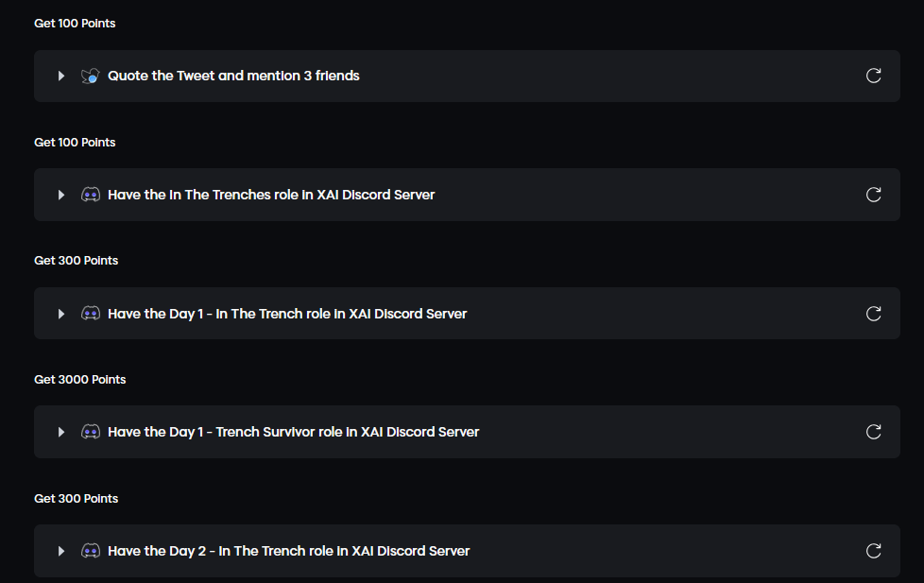Open "Quote the Tweet and mention 3 friends"
Screen dimensions: 924x583
click(233, 76)
